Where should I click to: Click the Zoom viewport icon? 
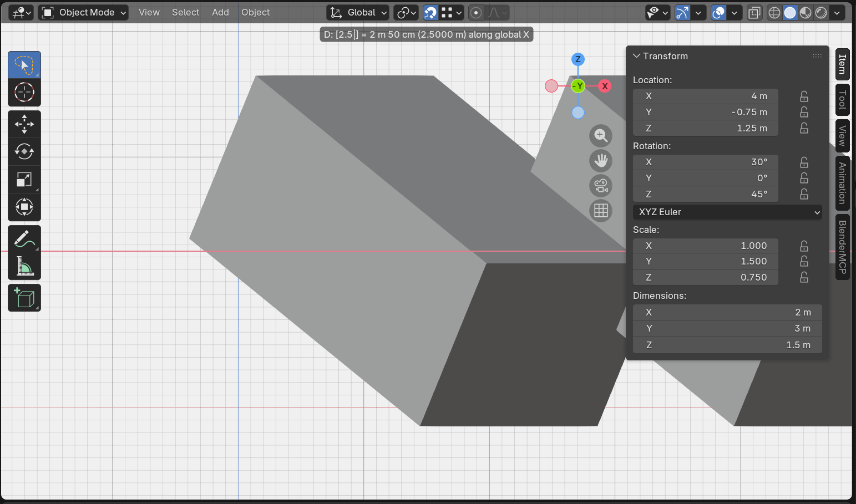coord(601,135)
